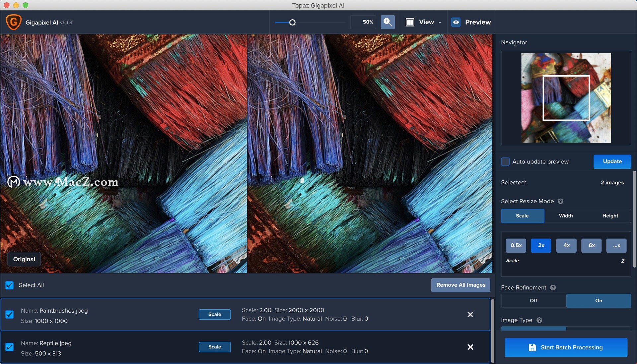Enable Auto-update preview checkbox
Screen dimensions: 637x364
point(505,162)
